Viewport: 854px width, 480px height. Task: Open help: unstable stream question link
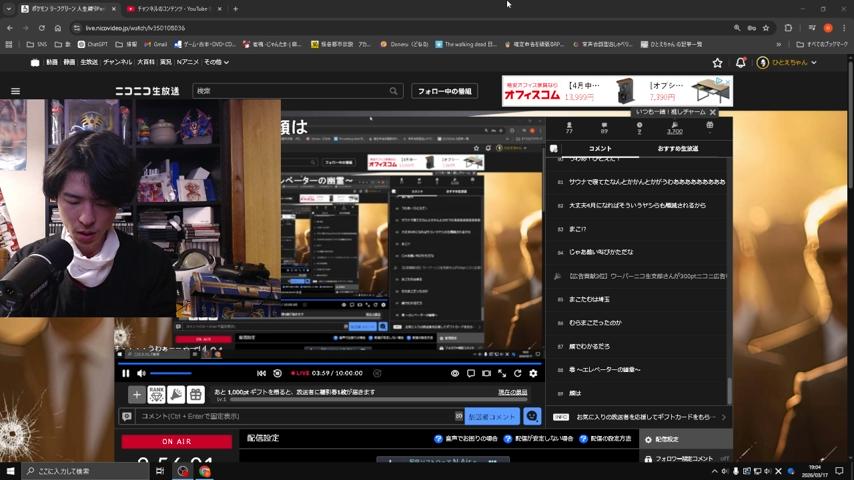538,439
